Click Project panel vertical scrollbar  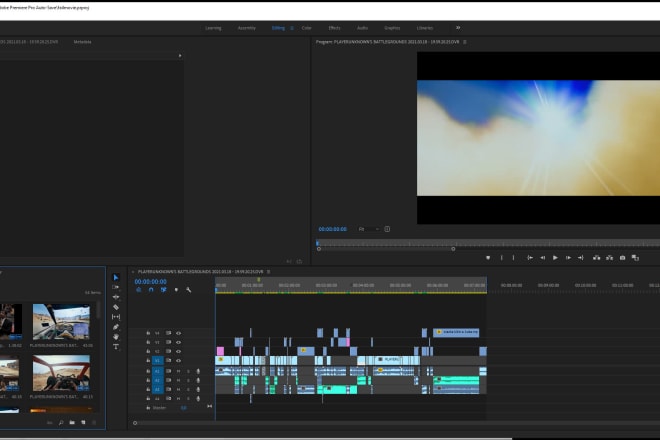pyautogui.click(x=98, y=311)
